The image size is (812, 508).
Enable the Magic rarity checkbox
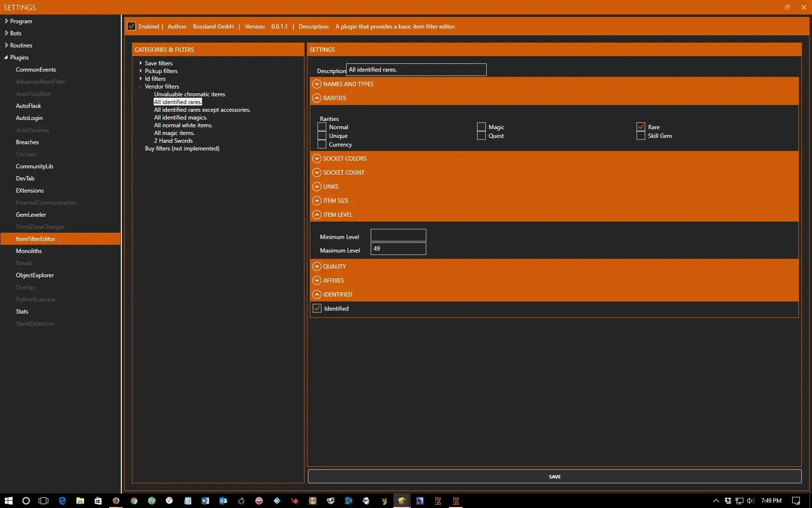[x=481, y=127]
